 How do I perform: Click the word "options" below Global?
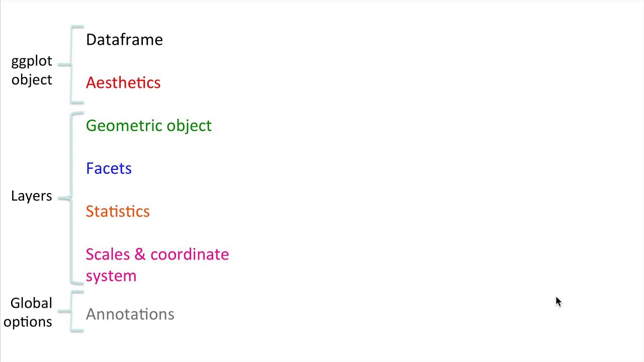pyautogui.click(x=28, y=322)
